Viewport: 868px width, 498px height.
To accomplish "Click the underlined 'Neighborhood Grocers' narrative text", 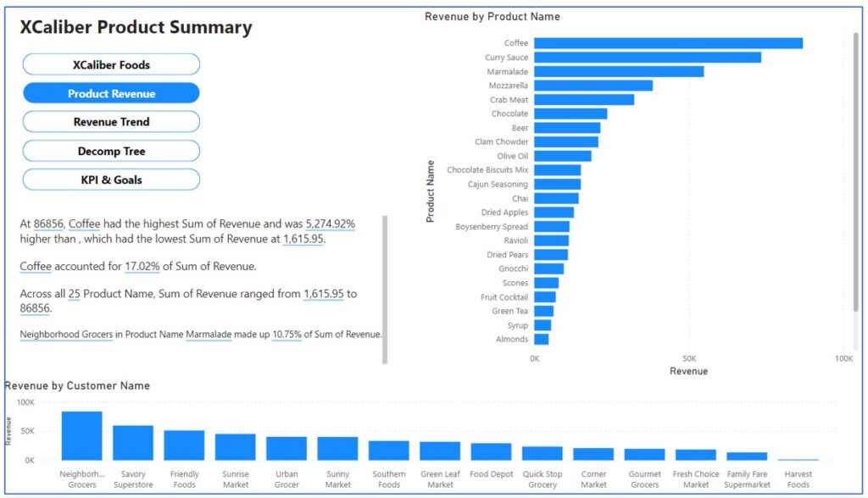I will click(66, 335).
